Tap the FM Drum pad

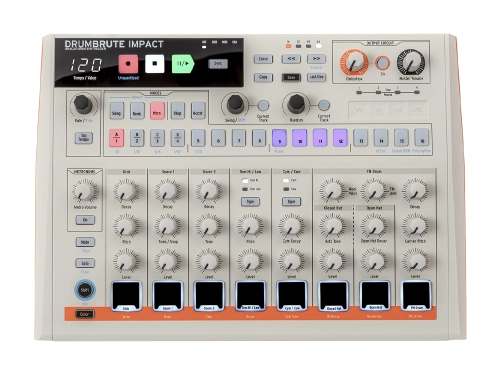tap(416, 296)
